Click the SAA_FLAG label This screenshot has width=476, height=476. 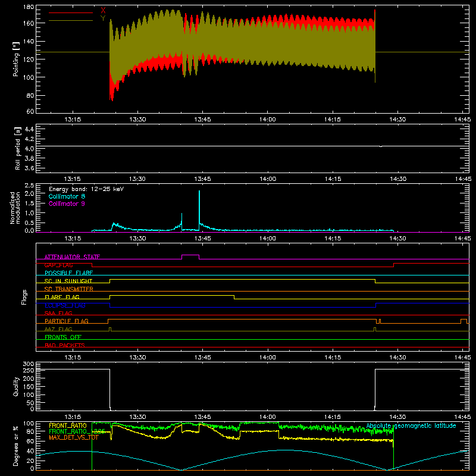coord(58,313)
